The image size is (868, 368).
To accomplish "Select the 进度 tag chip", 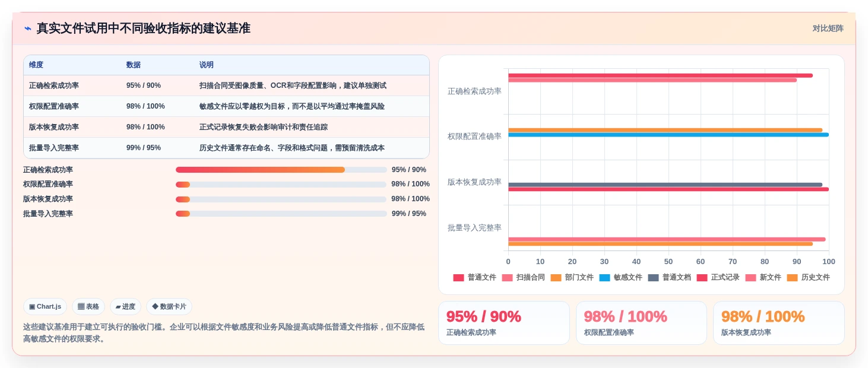I will (125, 306).
